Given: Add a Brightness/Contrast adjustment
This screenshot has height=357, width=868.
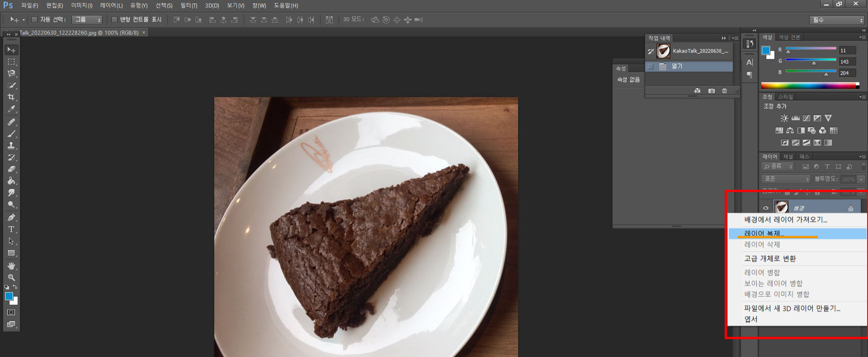Looking at the screenshot, I should tap(784, 118).
